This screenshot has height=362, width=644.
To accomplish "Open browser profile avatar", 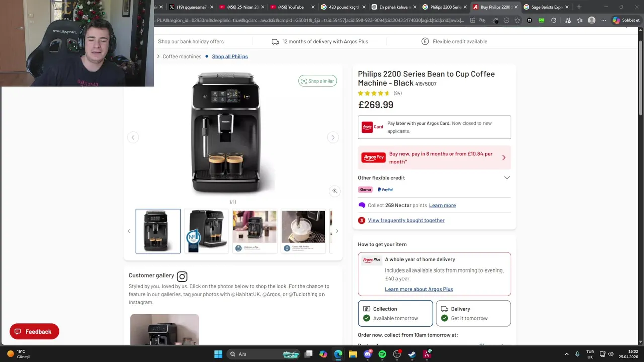I will [x=592, y=20].
